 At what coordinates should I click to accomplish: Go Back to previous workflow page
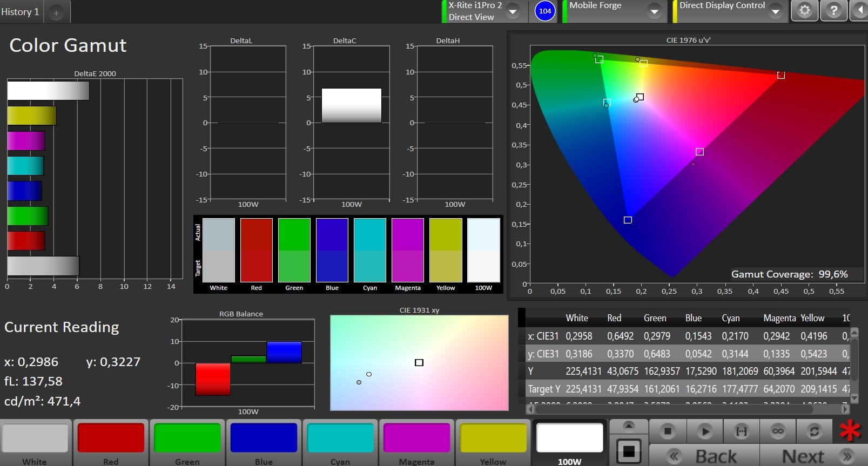[704, 456]
